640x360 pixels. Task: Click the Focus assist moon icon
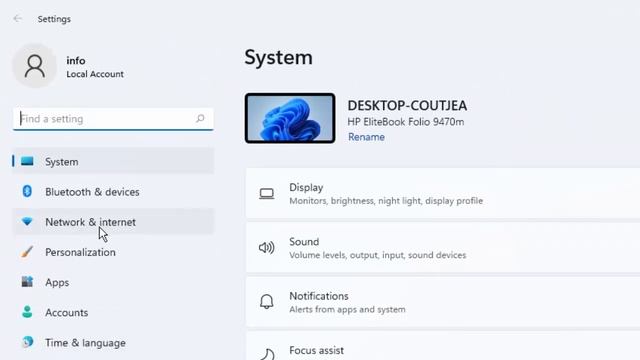267,354
